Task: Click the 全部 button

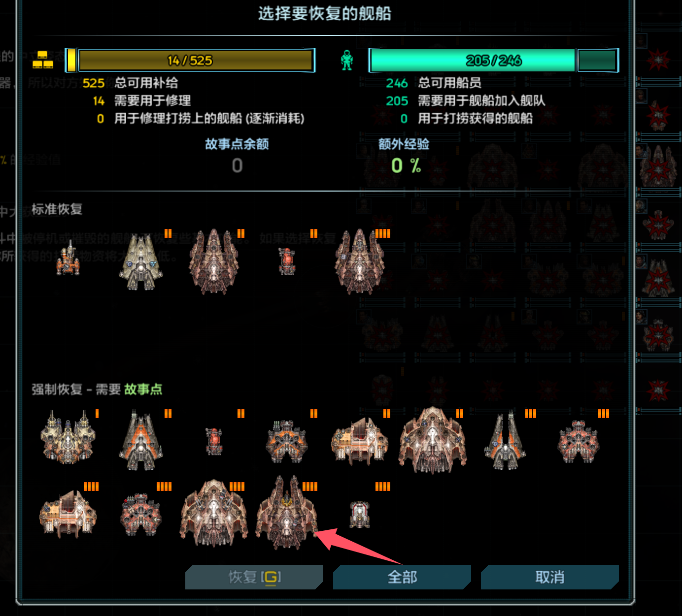Action: pyautogui.click(x=402, y=577)
